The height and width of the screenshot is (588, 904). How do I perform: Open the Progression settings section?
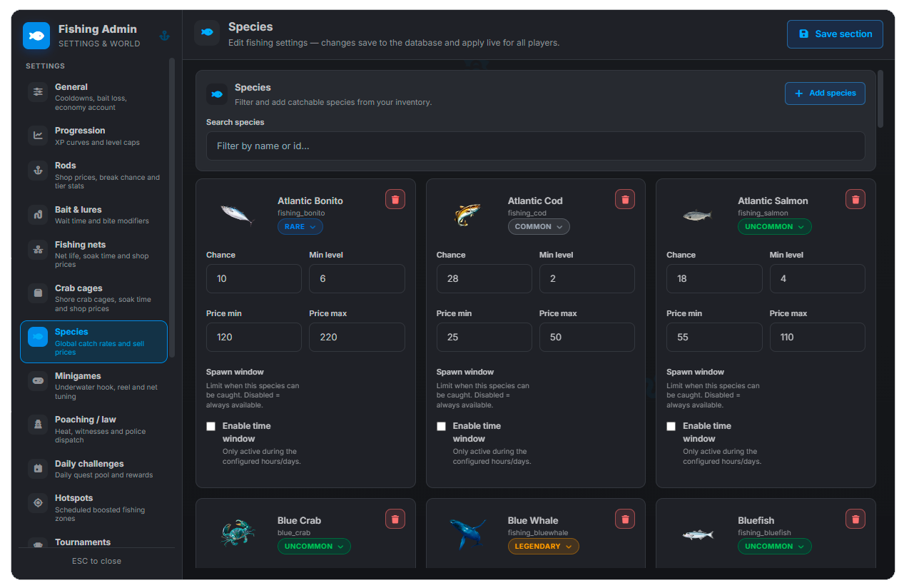(93, 136)
